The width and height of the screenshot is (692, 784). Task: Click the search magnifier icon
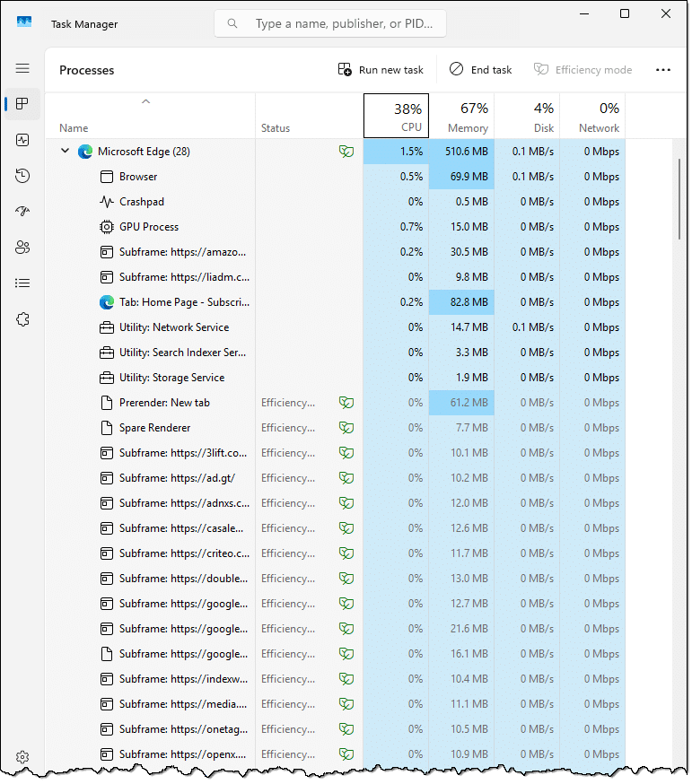coord(232,23)
